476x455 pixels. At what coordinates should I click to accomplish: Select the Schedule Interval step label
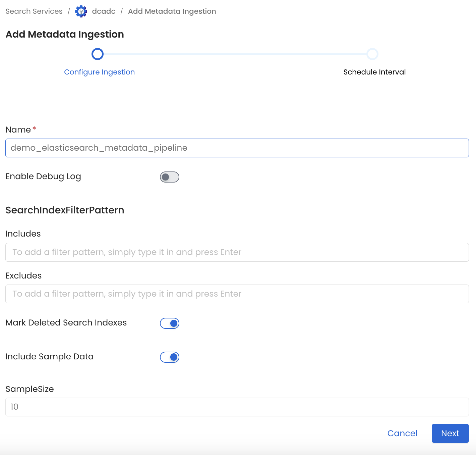tap(374, 72)
